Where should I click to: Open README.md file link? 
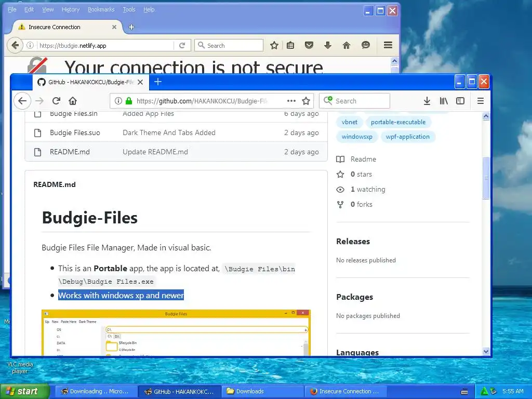[x=70, y=152]
